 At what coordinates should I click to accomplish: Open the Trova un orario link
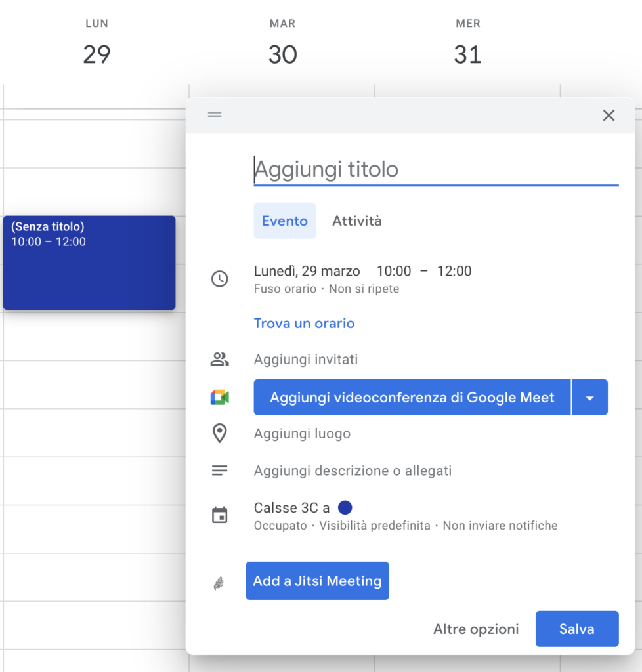tap(304, 323)
